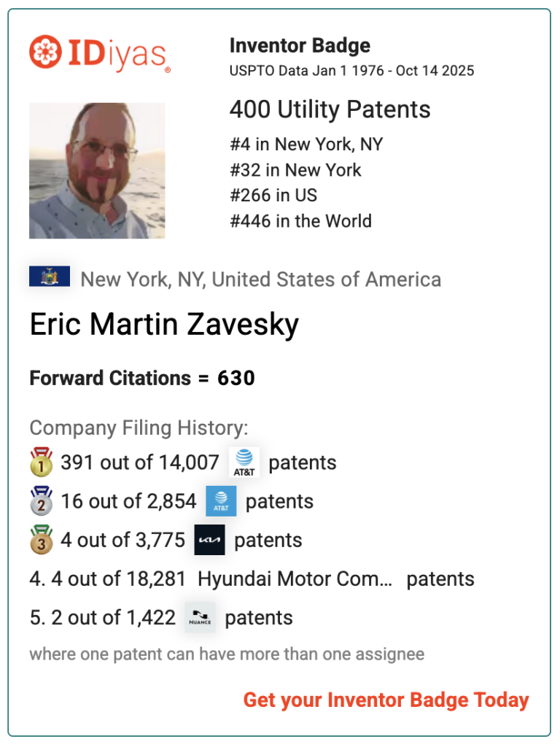The image size is (560, 747).
Task: Click the New York state flag icon
Action: click(50, 276)
